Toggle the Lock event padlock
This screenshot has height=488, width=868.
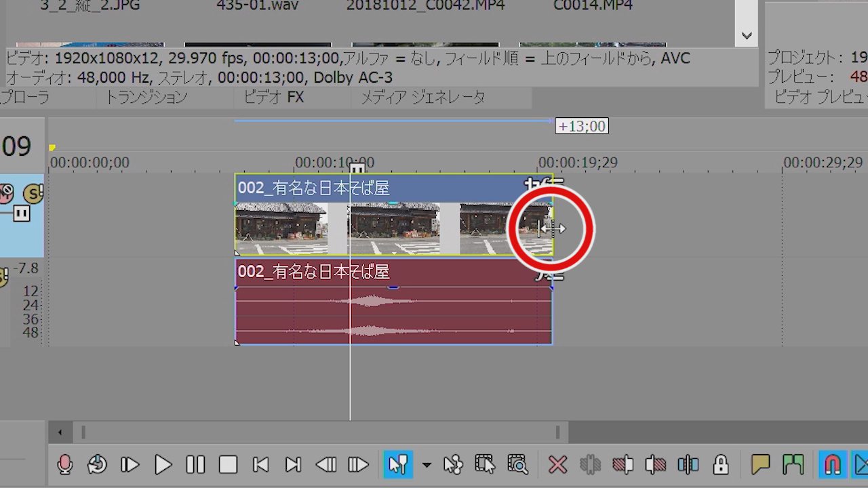(x=720, y=464)
